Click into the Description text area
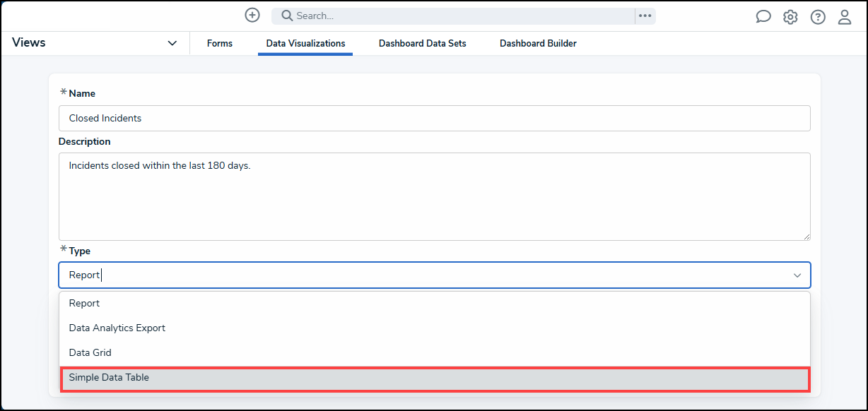 pyautogui.click(x=435, y=196)
